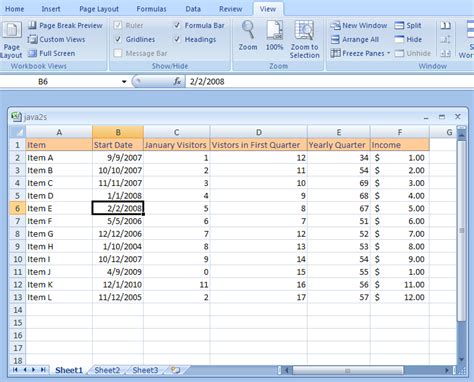Toggle the Message Bar checkbox
Image resolution: width=474 pixels, height=382 pixels.
coord(118,53)
